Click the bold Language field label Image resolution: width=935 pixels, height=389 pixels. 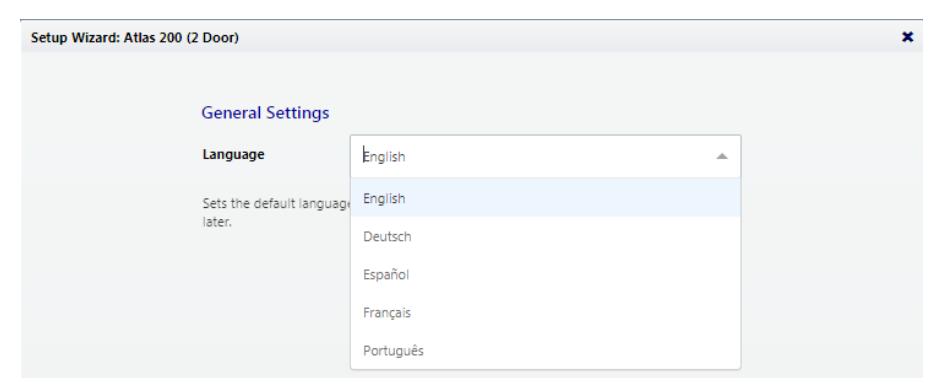point(233,155)
